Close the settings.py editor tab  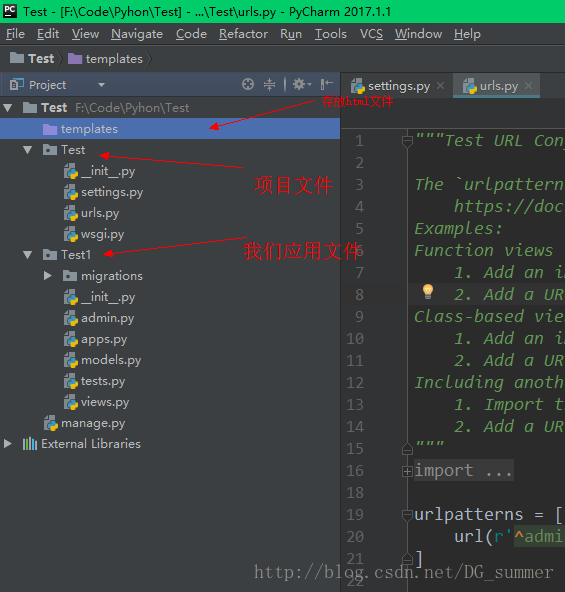(x=440, y=86)
